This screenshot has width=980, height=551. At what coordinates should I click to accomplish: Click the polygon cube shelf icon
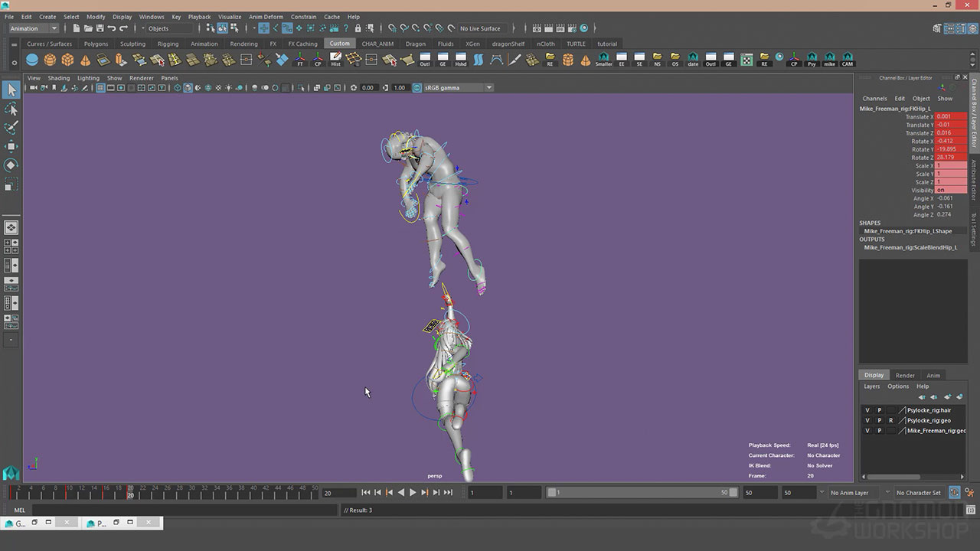(x=67, y=60)
